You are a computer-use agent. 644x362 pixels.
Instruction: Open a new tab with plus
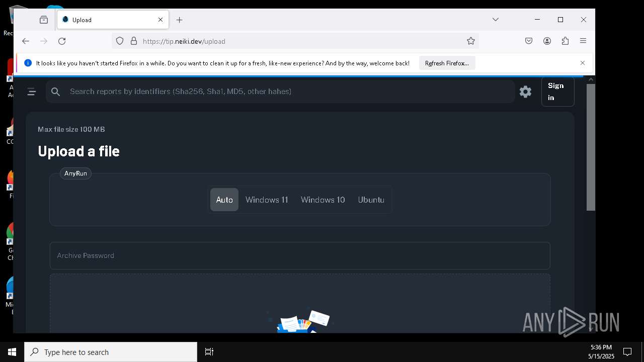pos(179,20)
